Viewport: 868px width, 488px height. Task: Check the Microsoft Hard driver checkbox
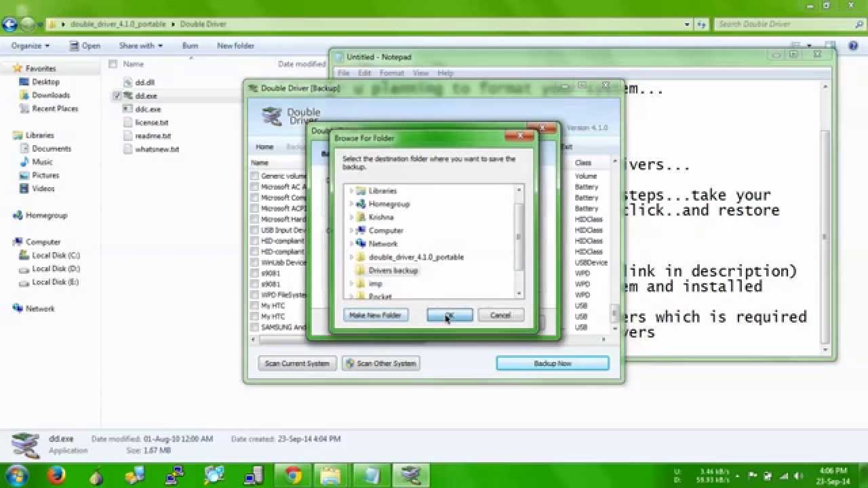(x=254, y=220)
